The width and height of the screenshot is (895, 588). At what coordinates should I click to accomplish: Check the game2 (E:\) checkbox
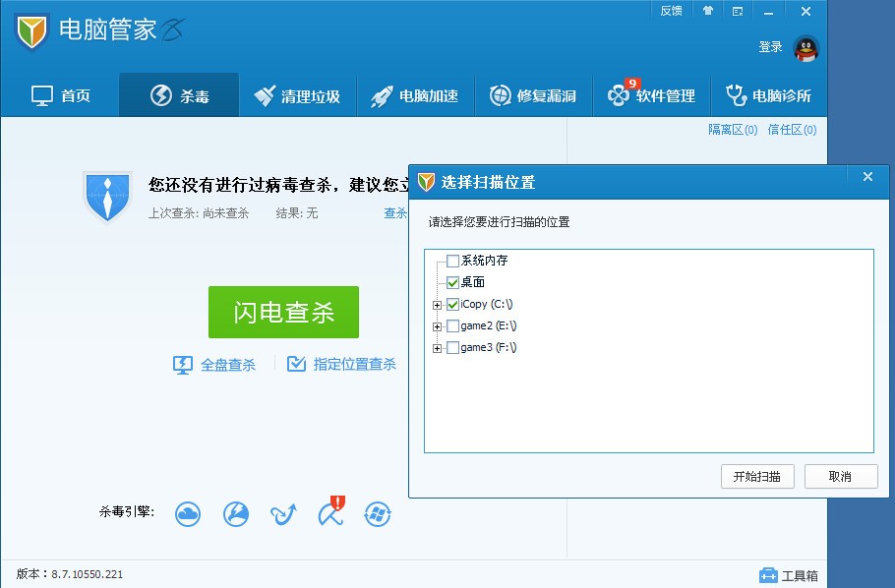(452, 326)
